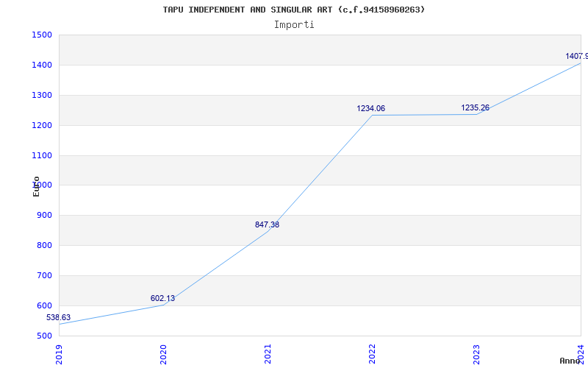Click the 700 y-axis value
This screenshot has width=588, height=368.
tap(44, 275)
